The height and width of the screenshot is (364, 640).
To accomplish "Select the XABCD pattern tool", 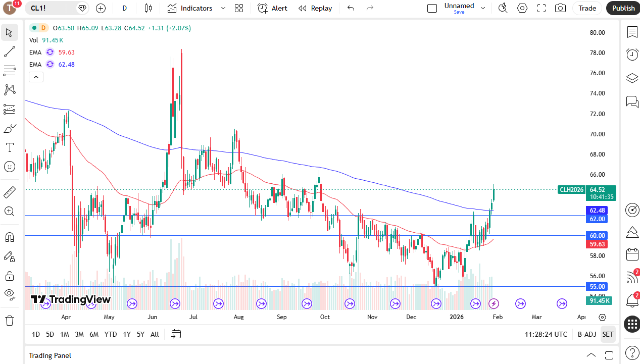I will click(9, 90).
